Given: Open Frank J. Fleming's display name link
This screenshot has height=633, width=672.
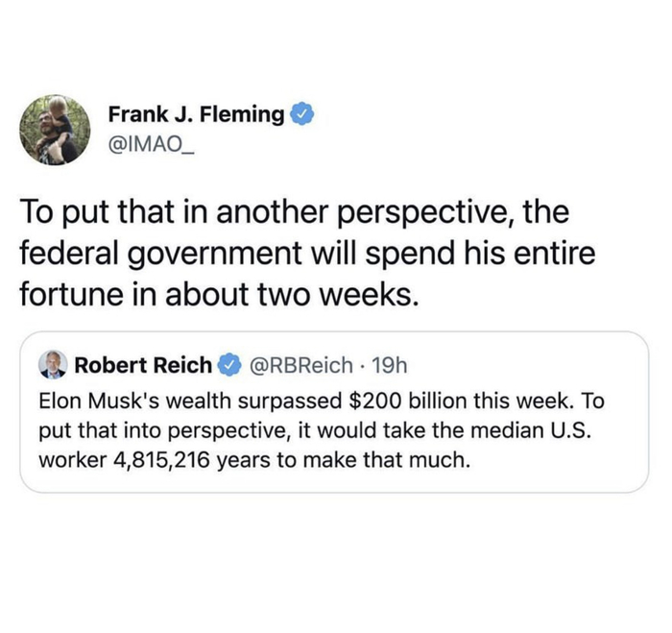Looking at the screenshot, I should click(196, 115).
